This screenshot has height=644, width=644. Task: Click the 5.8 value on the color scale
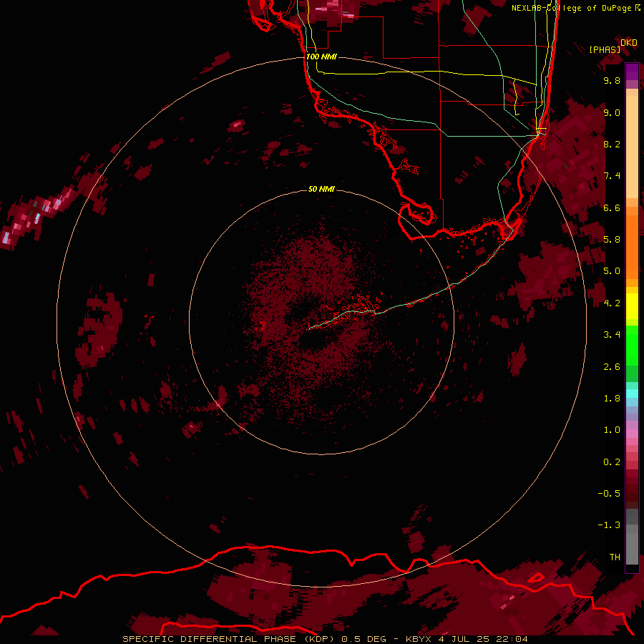[x=612, y=239]
